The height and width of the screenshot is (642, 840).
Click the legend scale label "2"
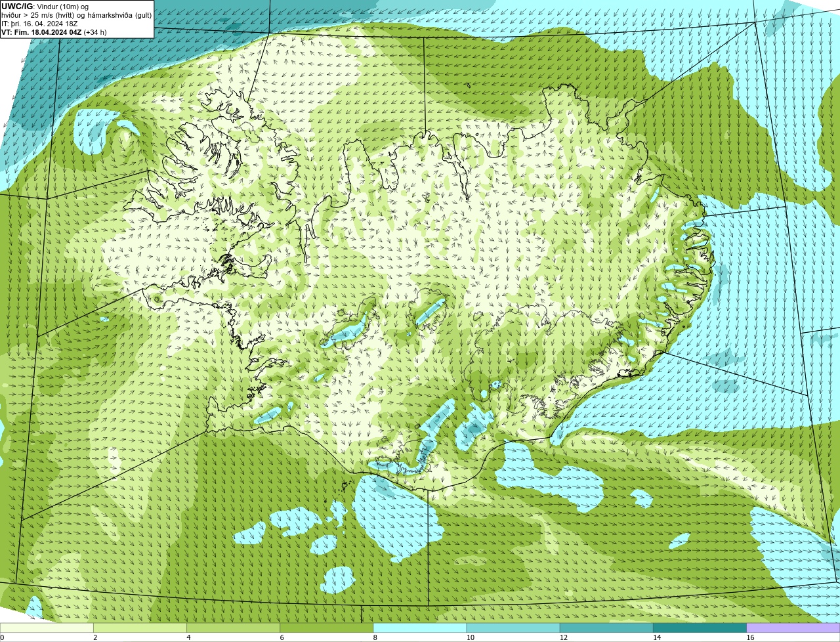(95, 637)
